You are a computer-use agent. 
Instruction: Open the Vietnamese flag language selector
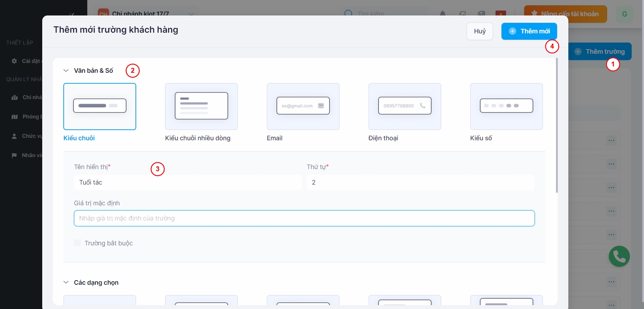click(x=500, y=14)
